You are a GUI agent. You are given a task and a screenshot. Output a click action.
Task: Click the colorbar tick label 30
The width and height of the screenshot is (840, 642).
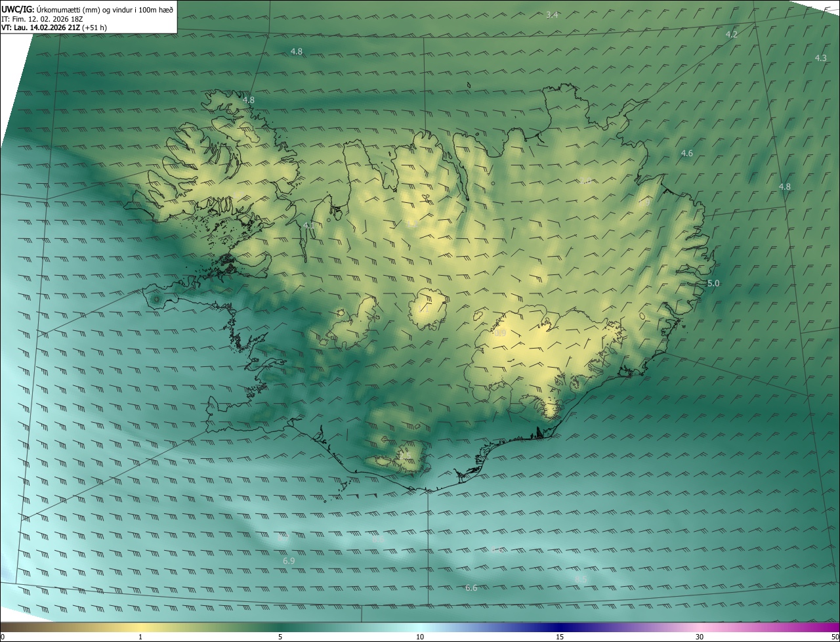coord(700,637)
